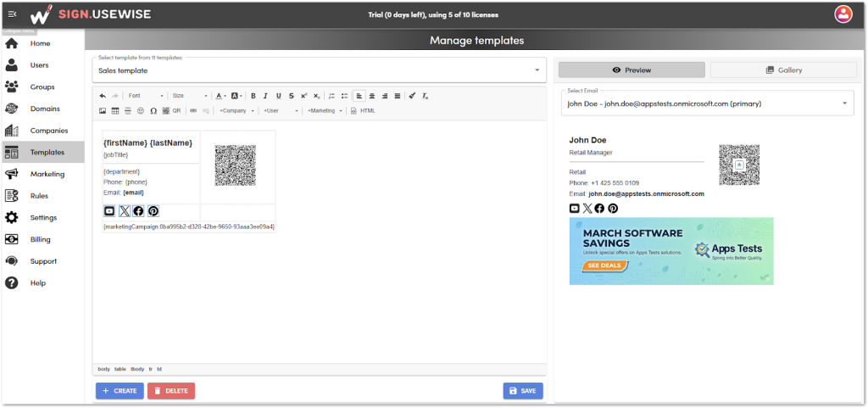Image resolution: width=868 pixels, height=408 pixels.
Task: Open the Select Email dropdown
Action: tap(707, 103)
